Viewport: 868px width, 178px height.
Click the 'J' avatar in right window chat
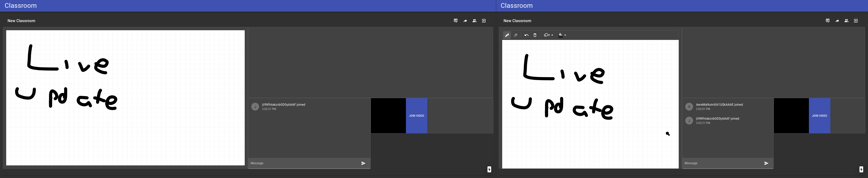point(689,120)
